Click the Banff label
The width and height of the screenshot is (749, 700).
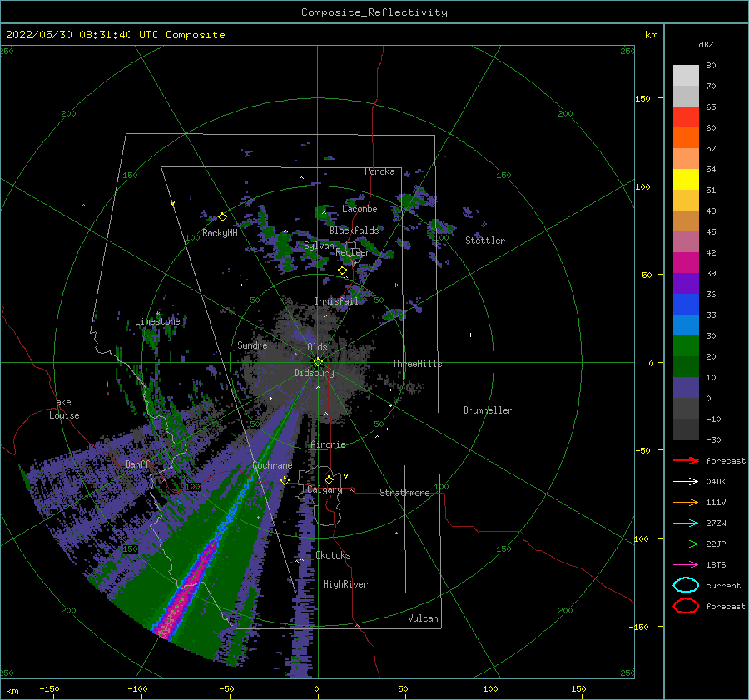(137, 464)
